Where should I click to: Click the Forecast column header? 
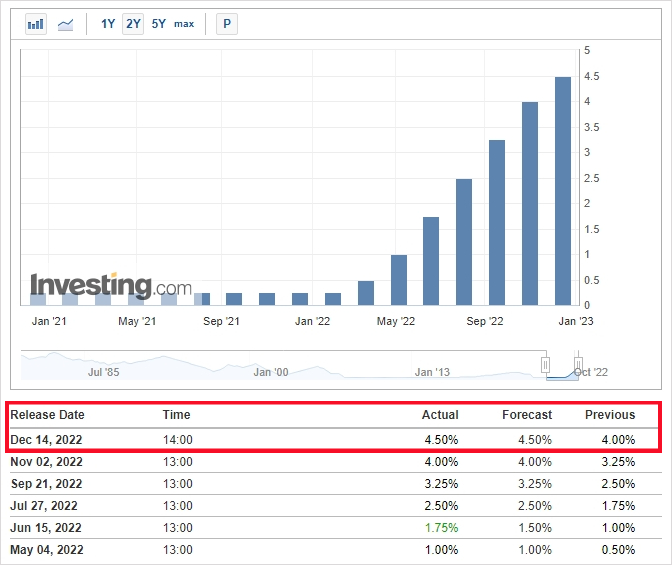pos(527,415)
